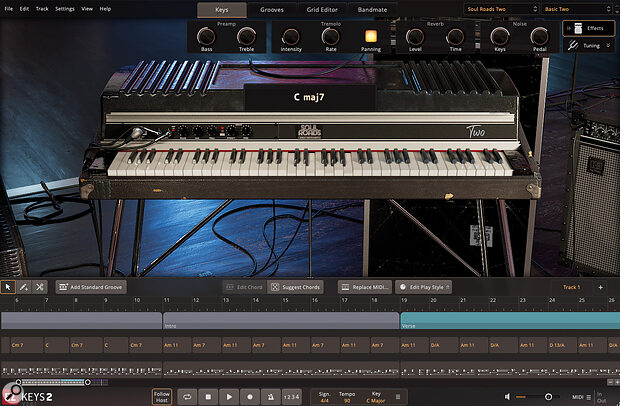This screenshot has height=406, width=620.
Task: Add a new track with the plus
Action: [x=600, y=287]
